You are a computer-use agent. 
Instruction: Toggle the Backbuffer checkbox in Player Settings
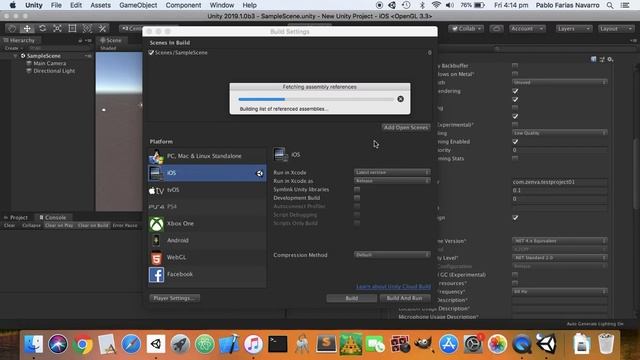(x=515, y=65)
